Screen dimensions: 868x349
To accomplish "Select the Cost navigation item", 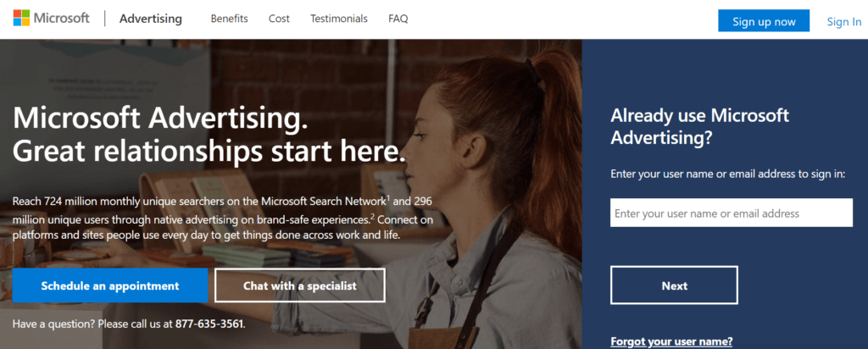I will [279, 19].
